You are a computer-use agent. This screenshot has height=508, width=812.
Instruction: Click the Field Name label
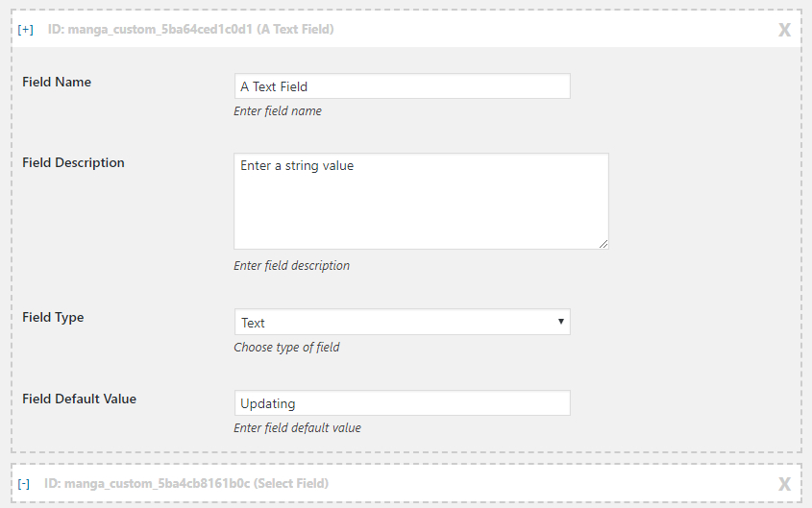click(57, 83)
